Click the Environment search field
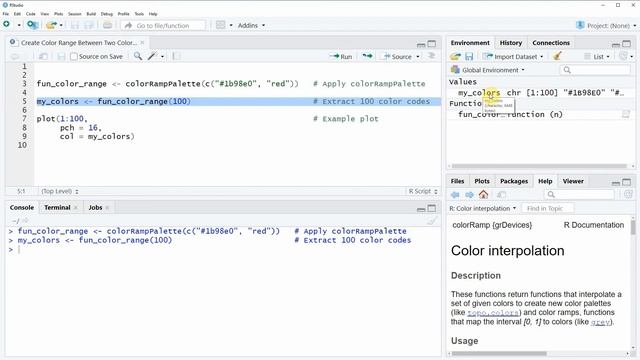640x360 pixels. [x=595, y=70]
